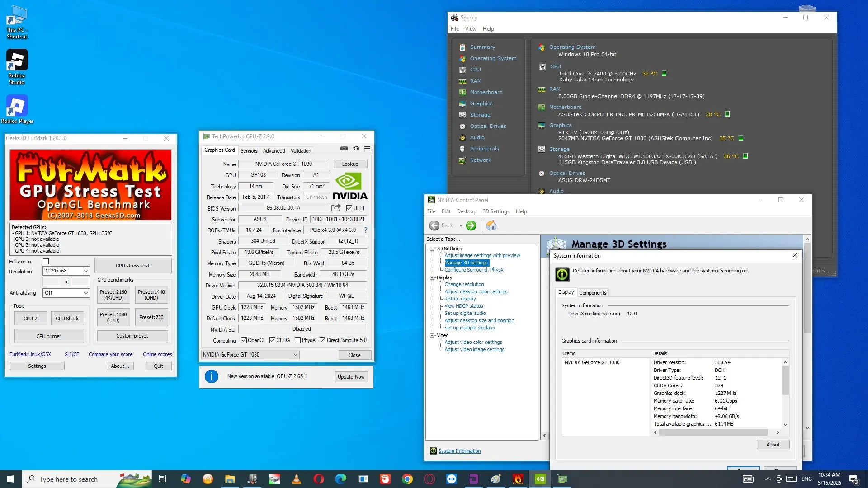Click the Audio icon in Speccy sidebar
The image size is (868, 488).
point(462,137)
